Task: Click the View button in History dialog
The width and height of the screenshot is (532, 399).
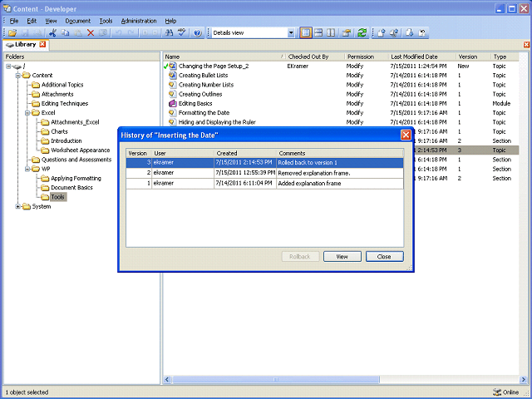Action: 342,257
